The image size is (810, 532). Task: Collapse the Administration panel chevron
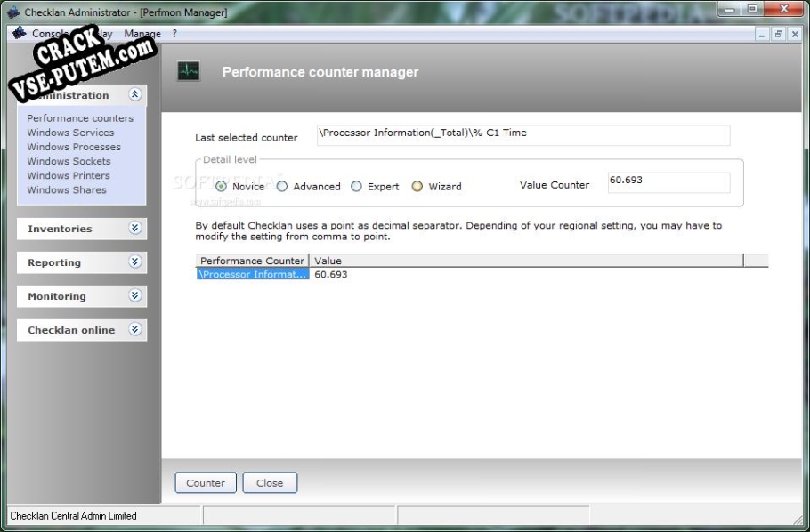click(134, 94)
